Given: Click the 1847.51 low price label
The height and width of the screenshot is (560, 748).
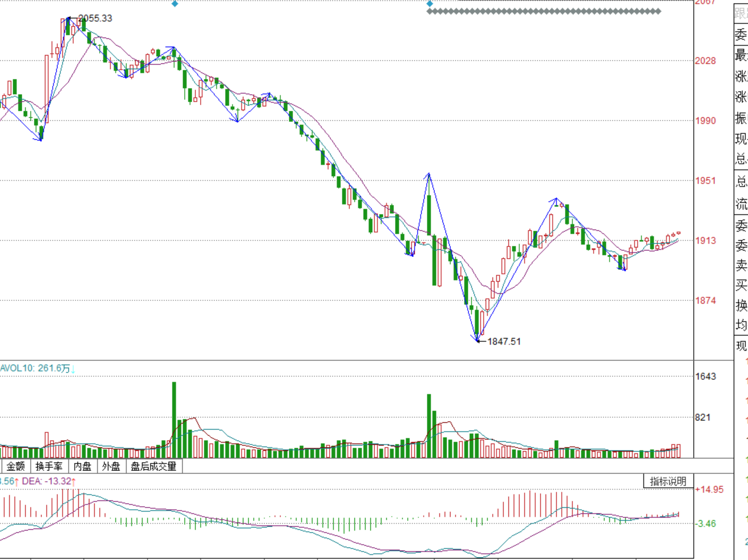Looking at the screenshot, I should [x=504, y=341].
